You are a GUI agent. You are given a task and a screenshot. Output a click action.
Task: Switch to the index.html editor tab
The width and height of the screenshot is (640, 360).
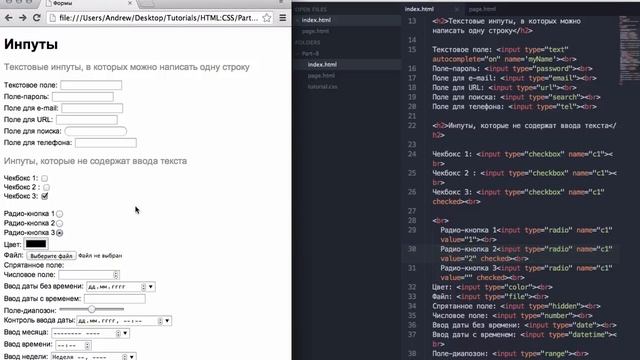[x=419, y=9]
